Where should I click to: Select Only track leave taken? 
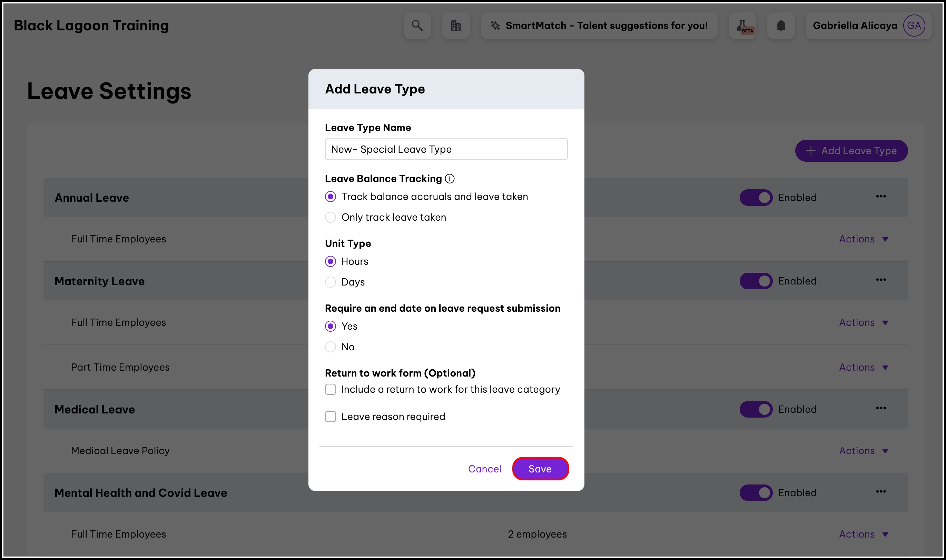click(x=330, y=217)
